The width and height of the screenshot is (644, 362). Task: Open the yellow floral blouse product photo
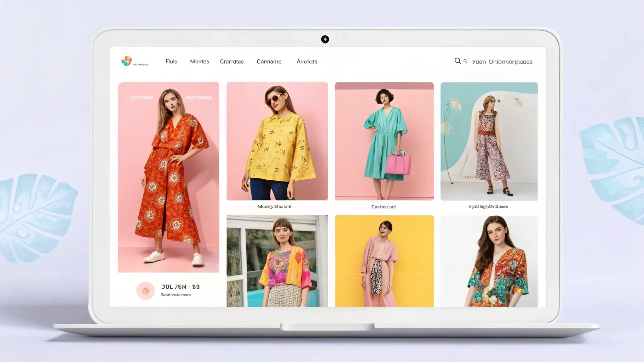point(277,141)
